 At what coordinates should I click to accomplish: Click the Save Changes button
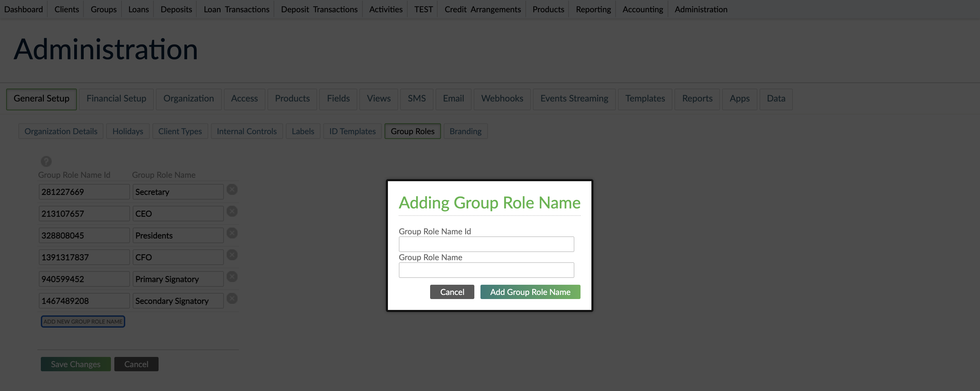click(x=75, y=364)
